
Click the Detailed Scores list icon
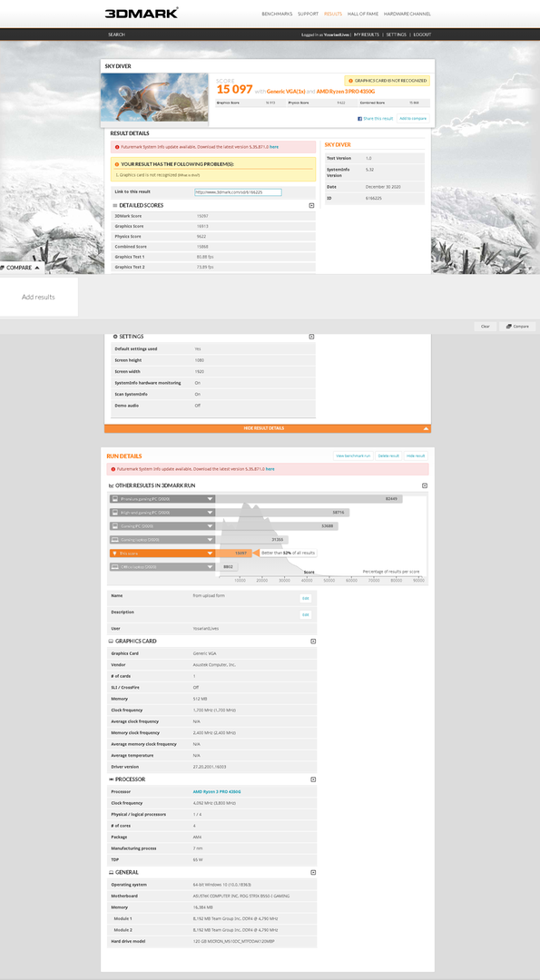click(114, 206)
